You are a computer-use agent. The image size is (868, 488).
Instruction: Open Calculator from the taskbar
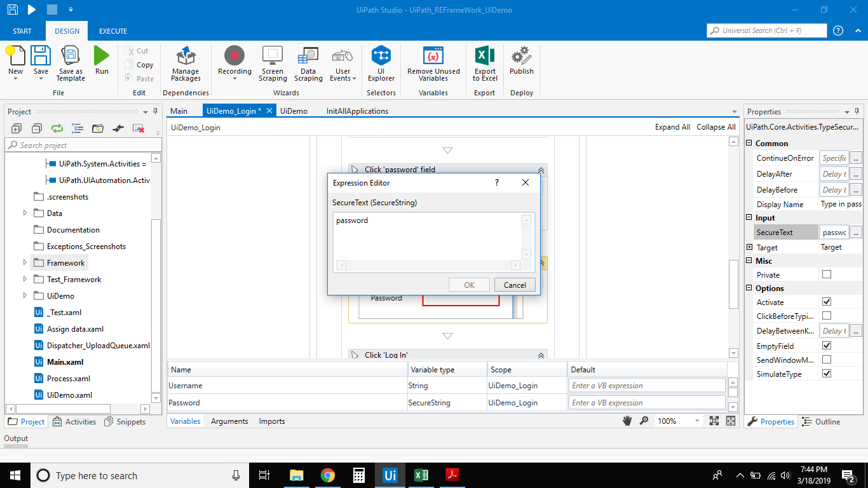pyautogui.click(x=359, y=475)
